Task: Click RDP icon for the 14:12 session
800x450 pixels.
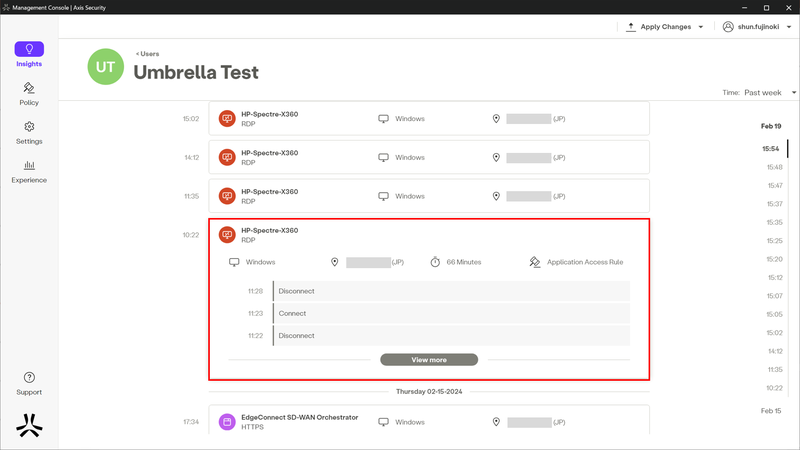Action: point(227,157)
